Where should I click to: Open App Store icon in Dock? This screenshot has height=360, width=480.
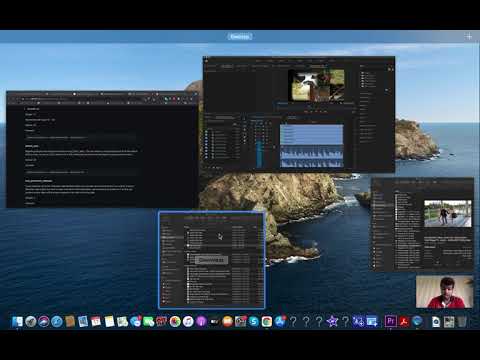280,322
